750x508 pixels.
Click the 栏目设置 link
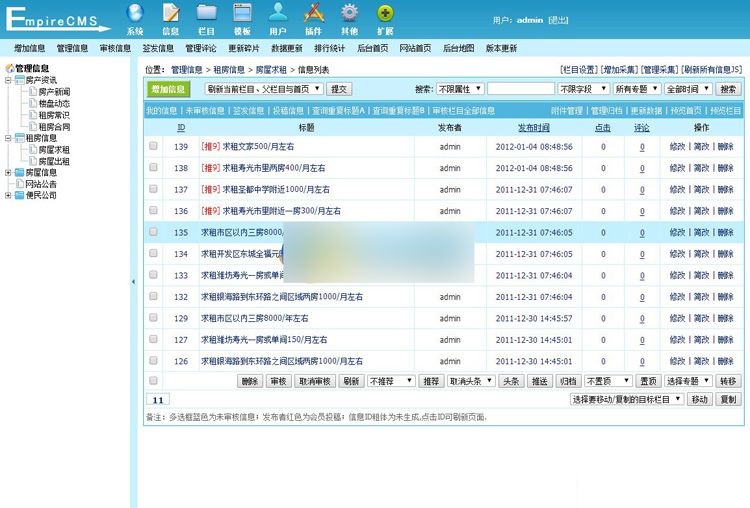pos(579,70)
